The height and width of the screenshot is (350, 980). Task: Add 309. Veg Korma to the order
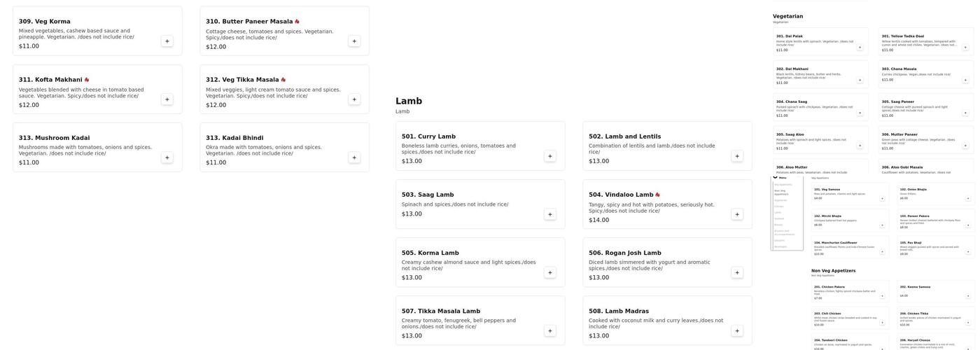tap(167, 41)
